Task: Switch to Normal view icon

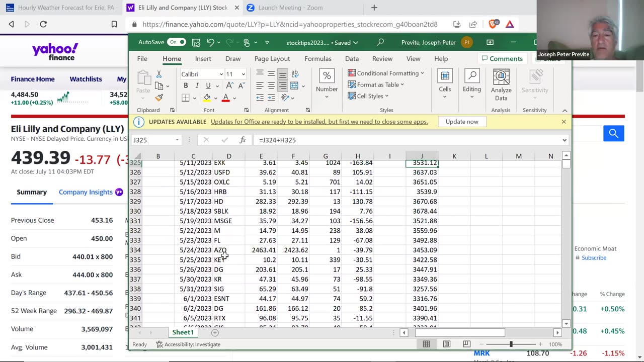Action: tap(426, 344)
